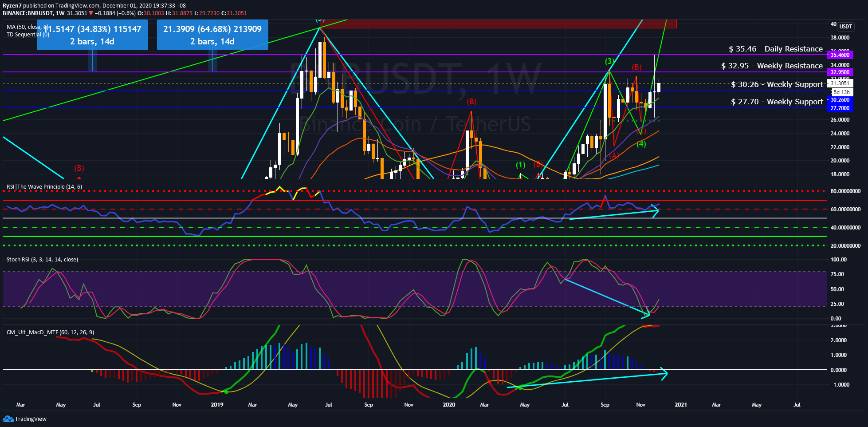
Task: Click the CM_Ult_MacD_MTF (60, 12, 26, 9) legend
Action: click(50, 332)
